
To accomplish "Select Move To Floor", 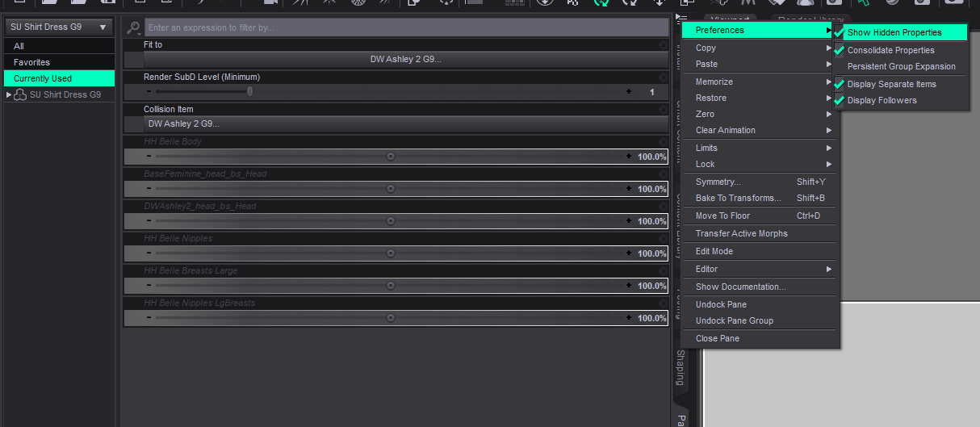I will (x=761, y=216).
